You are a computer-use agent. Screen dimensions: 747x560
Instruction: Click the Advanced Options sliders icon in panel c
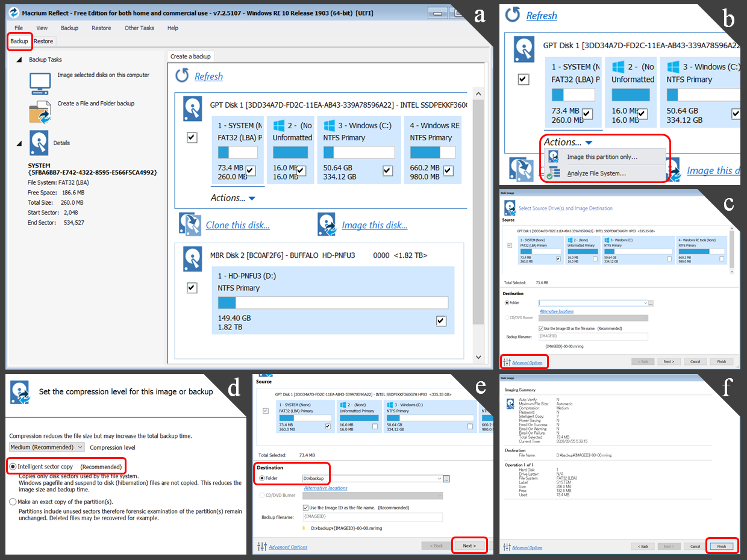coord(506,362)
